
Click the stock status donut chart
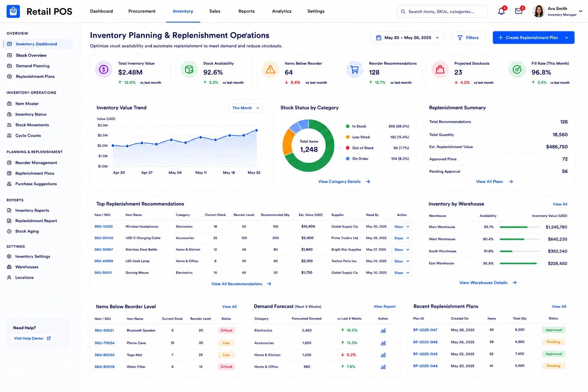tap(309, 145)
